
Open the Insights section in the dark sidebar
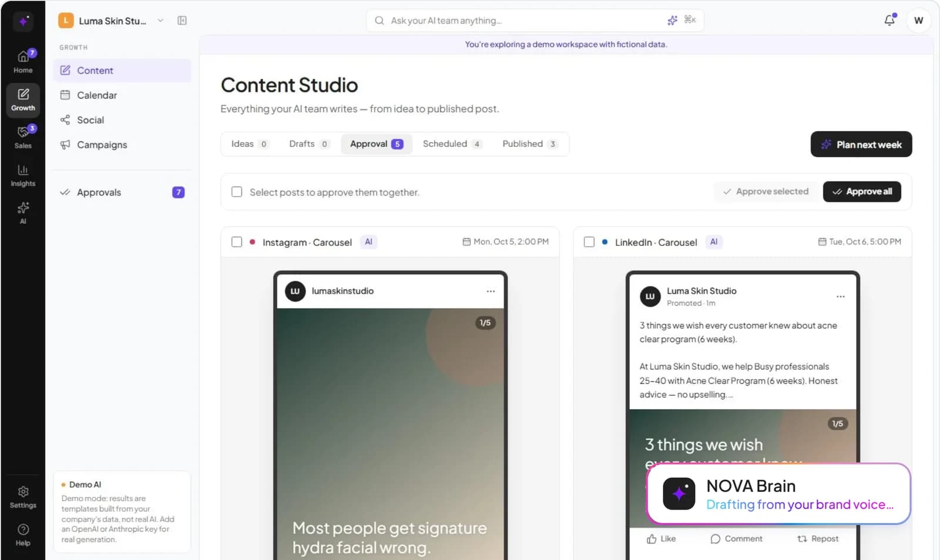[x=23, y=175]
